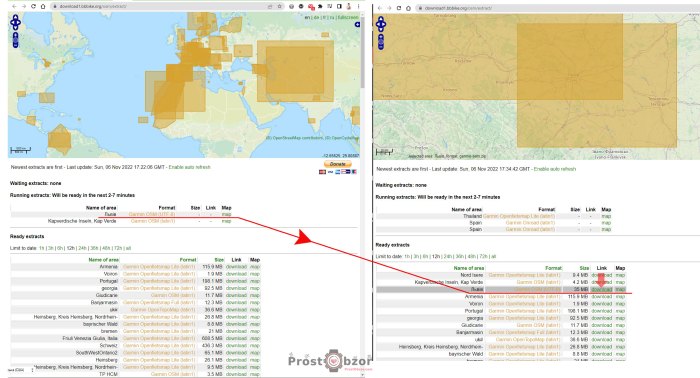Click the bayrischer Wald name in right window
This screenshot has width=700, height=378.
[x=466, y=354]
